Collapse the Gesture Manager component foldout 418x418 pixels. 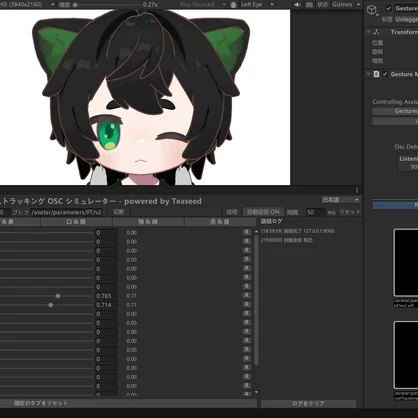point(369,74)
